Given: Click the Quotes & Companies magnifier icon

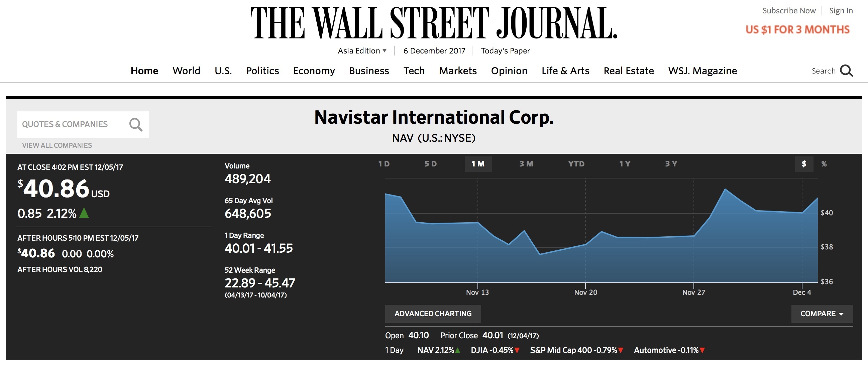Looking at the screenshot, I should tap(135, 124).
